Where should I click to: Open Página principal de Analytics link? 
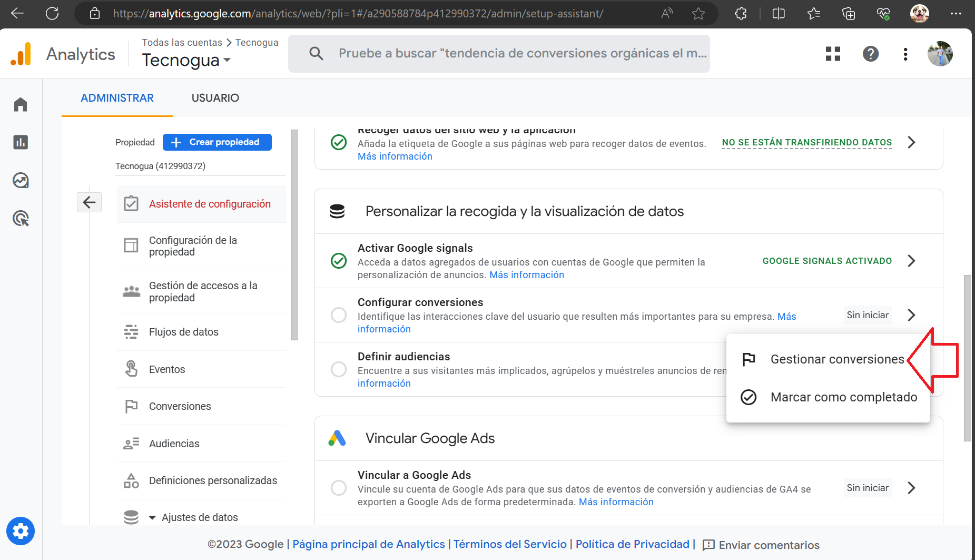click(x=369, y=544)
